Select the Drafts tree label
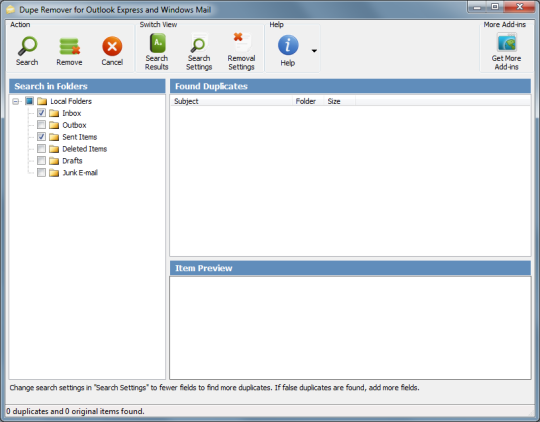Image resolution: width=540 pixels, height=422 pixels. 72,161
